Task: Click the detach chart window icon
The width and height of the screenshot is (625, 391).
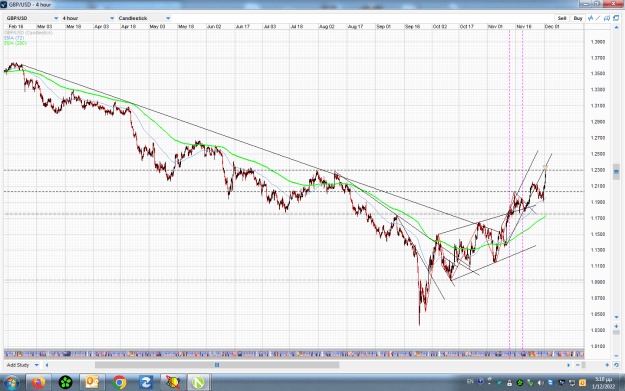Action: click(x=616, y=18)
